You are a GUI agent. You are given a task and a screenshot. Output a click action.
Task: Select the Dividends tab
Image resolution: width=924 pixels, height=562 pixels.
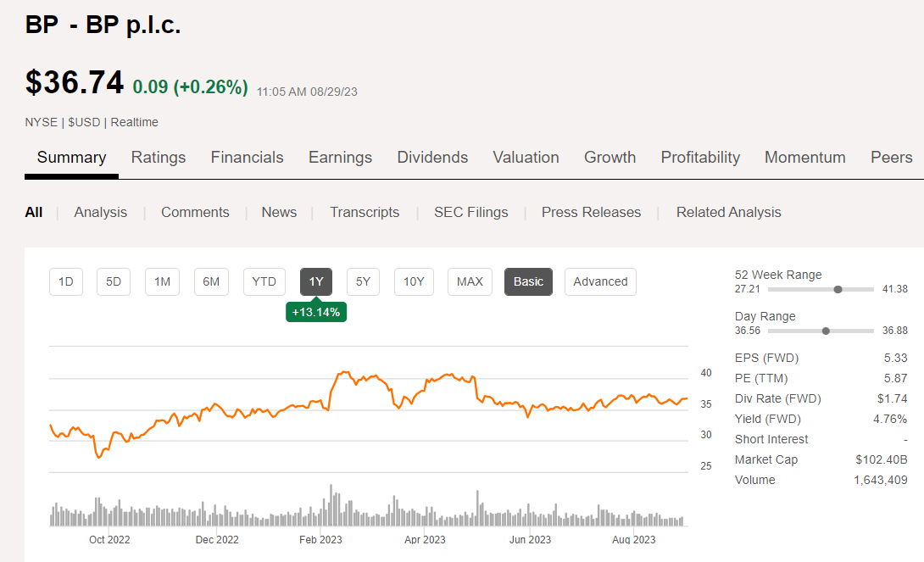(432, 157)
